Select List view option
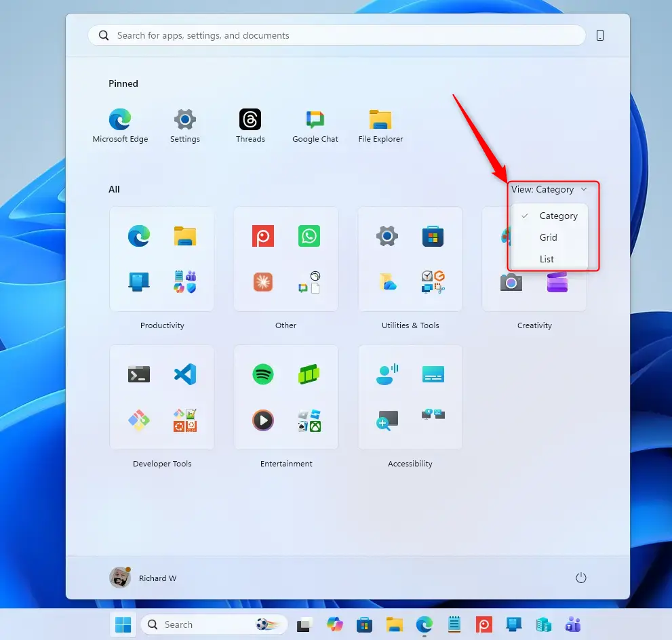 549,259
